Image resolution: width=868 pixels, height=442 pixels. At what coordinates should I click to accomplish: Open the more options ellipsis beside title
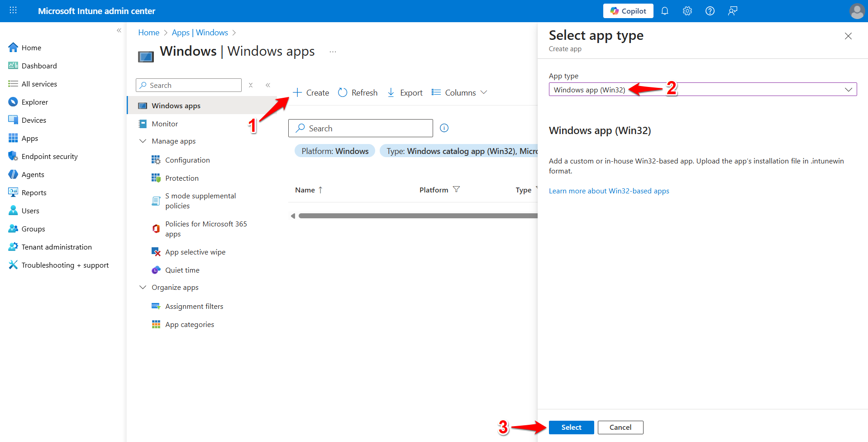333,52
